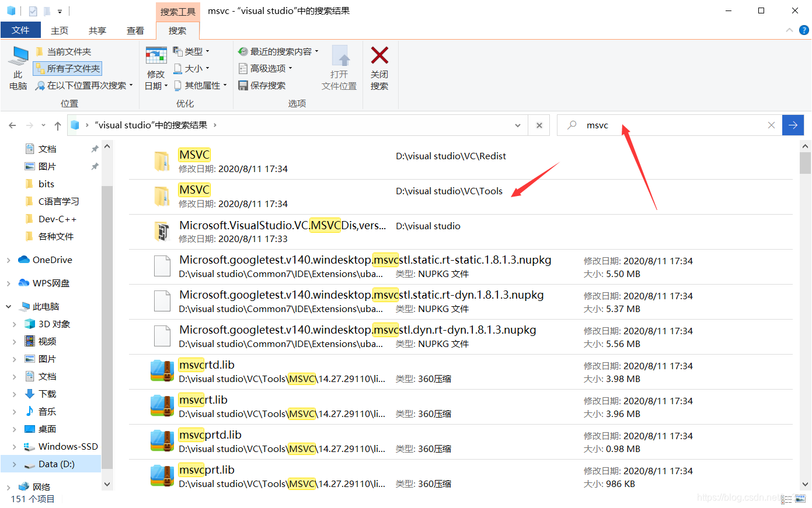
Task: Click the blue search go arrow button
Action: tap(793, 125)
